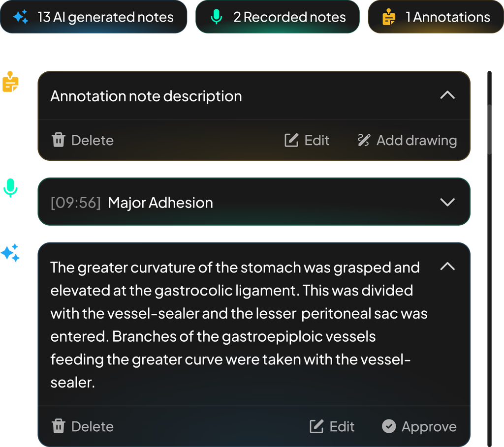This screenshot has width=504, height=447.
Task: Toggle the Annotations filter
Action: pos(435,17)
